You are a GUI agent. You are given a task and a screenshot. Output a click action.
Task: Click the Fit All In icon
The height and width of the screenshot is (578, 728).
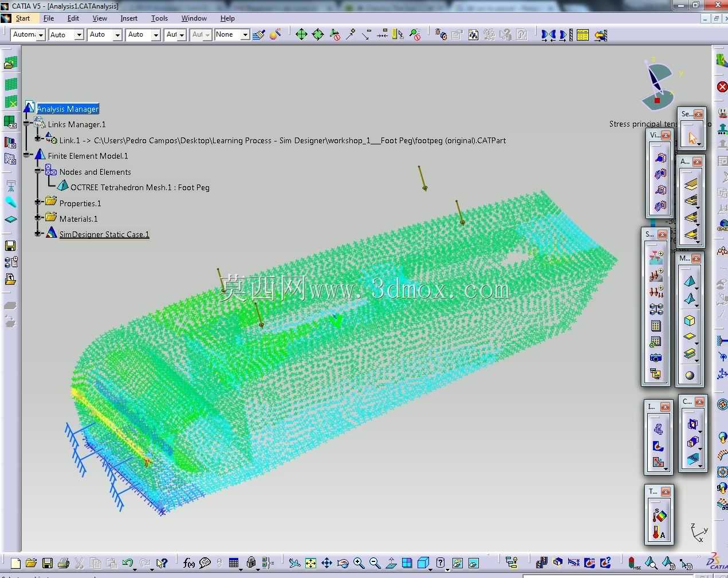[x=310, y=564]
